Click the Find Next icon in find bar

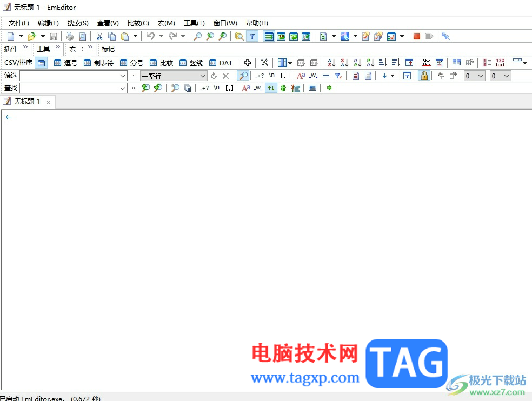[158, 88]
